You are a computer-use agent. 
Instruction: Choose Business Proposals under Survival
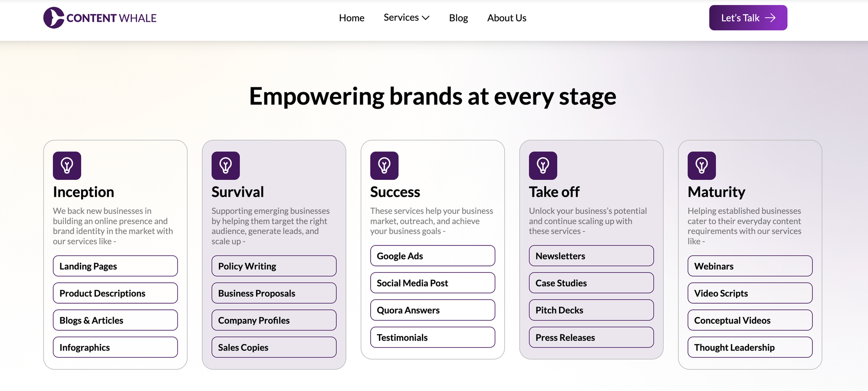point(274,293)
